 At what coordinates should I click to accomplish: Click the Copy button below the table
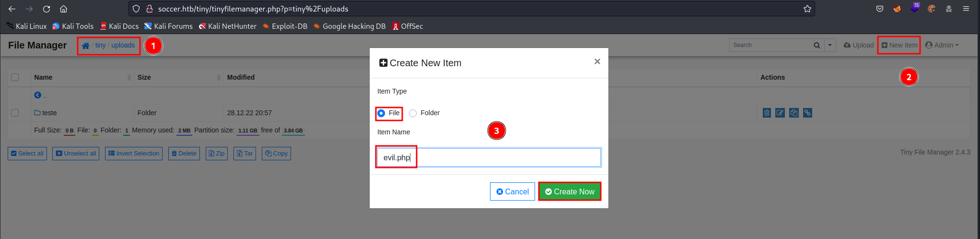point(276,154)
